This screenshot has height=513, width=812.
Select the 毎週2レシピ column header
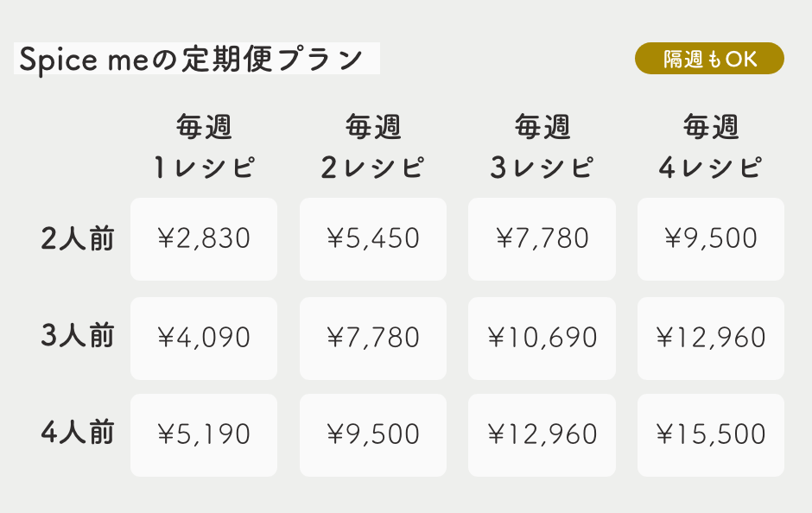click(x=373, y=147)
